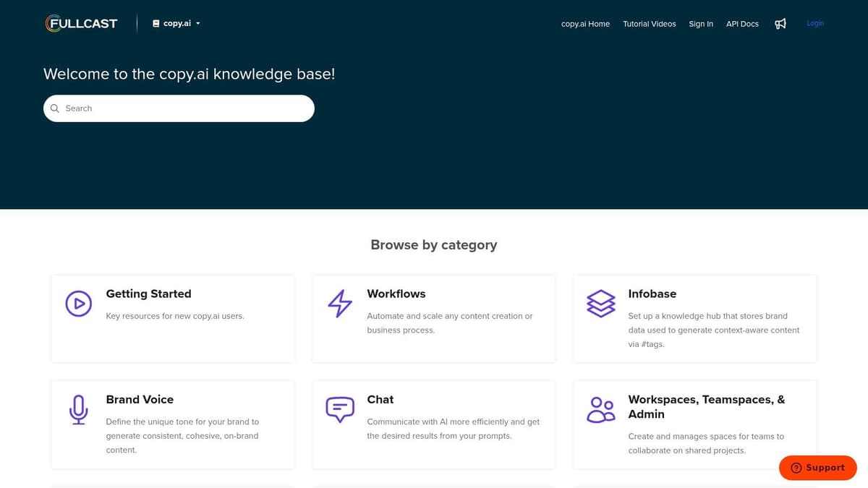Open the Workflows category title
Image resolution: width=868 pixels, height=488 pixels.
click(396, 294)
